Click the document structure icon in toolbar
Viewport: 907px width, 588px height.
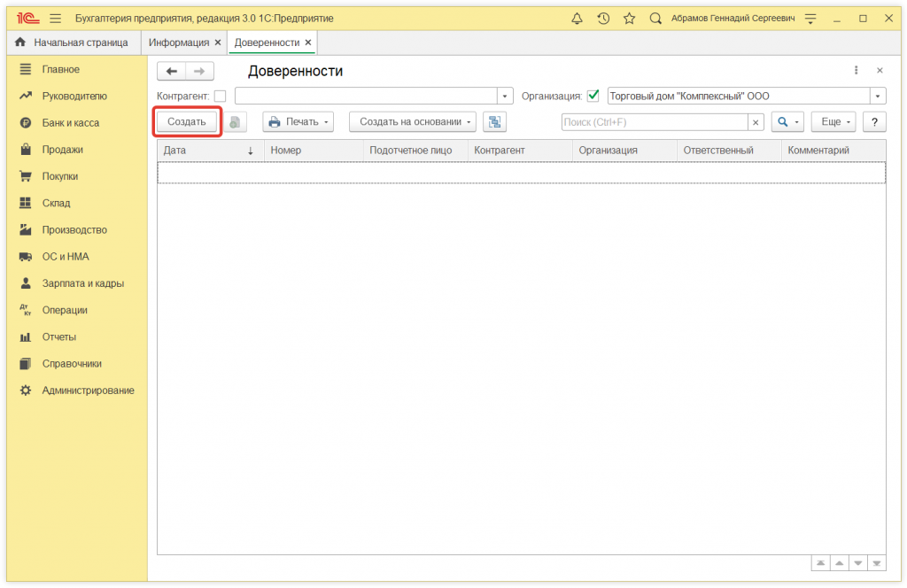(494, 122)
